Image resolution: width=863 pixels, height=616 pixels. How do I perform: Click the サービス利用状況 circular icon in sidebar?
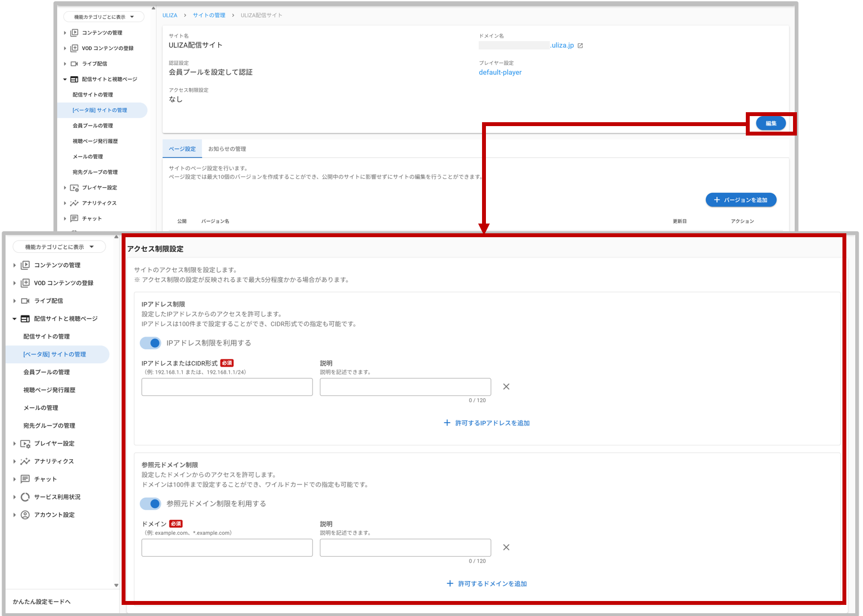25,497
